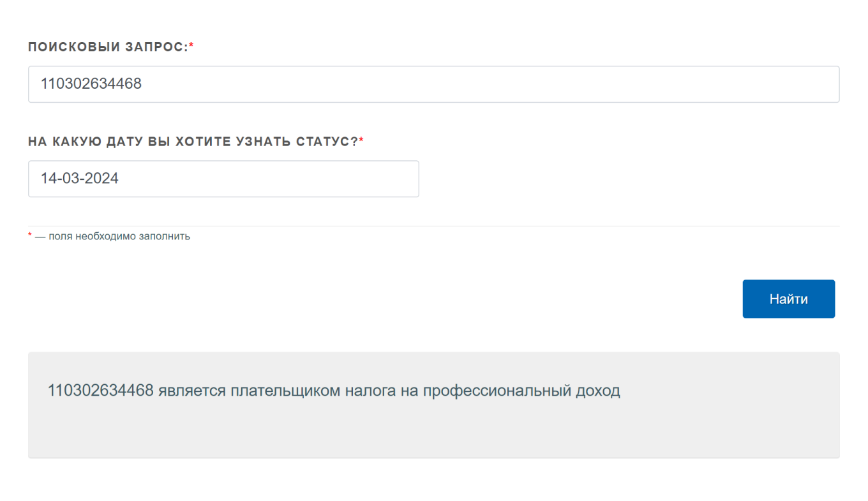Select the search query field containing 110302634468
This screenshot has width=868, height=501.
coord(434,84)
